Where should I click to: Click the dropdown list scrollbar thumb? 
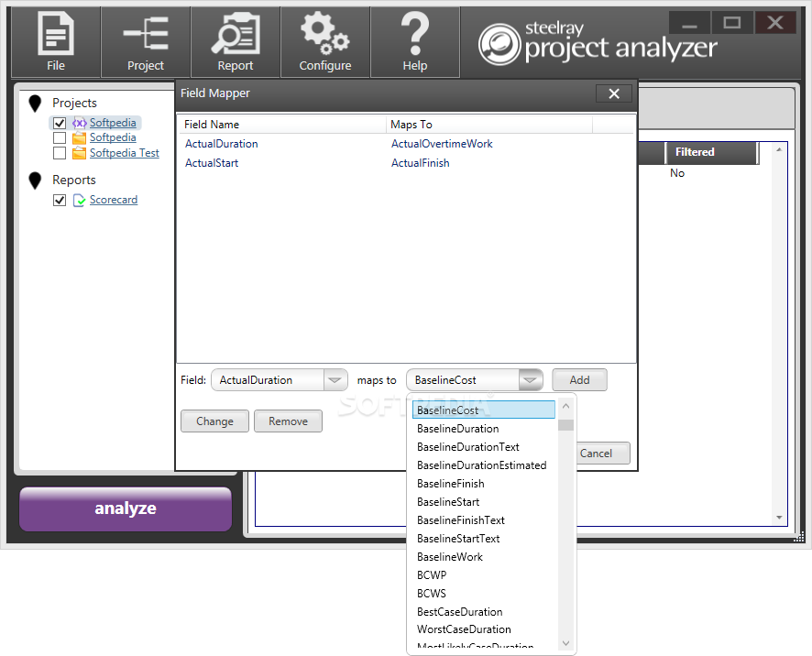[566, 425]
